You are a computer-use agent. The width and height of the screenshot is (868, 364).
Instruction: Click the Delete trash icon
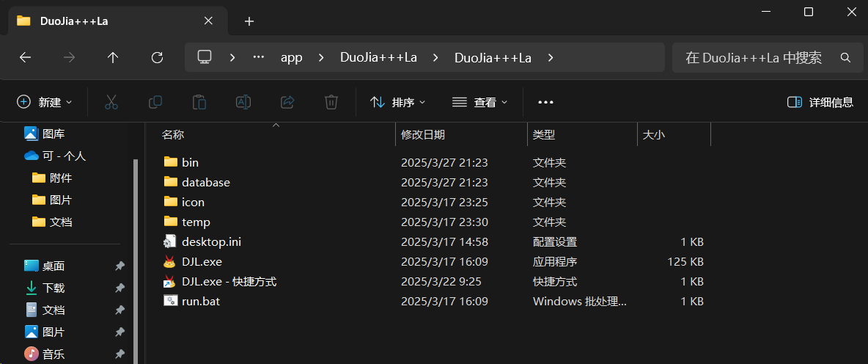tap(331, 102)
